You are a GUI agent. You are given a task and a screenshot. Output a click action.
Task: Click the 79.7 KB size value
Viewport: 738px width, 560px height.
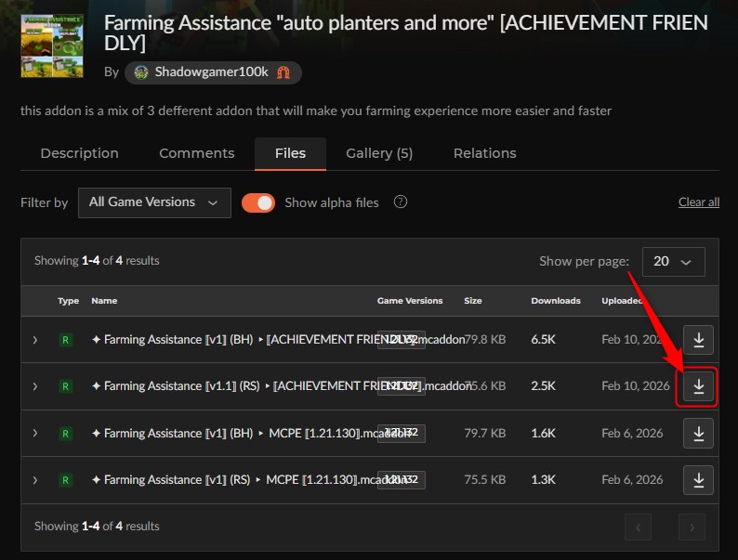[485, 433]
